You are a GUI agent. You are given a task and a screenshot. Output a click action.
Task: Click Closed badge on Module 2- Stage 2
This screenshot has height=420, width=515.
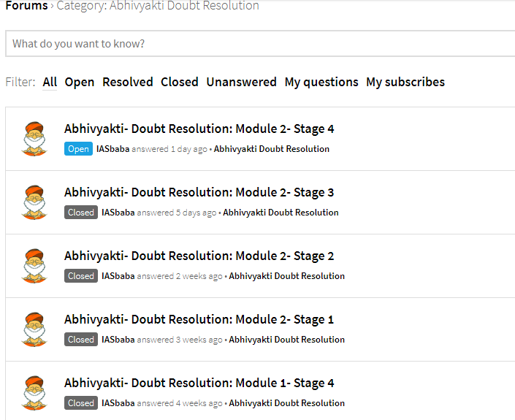pyautogui.click(x=81, y=276)
